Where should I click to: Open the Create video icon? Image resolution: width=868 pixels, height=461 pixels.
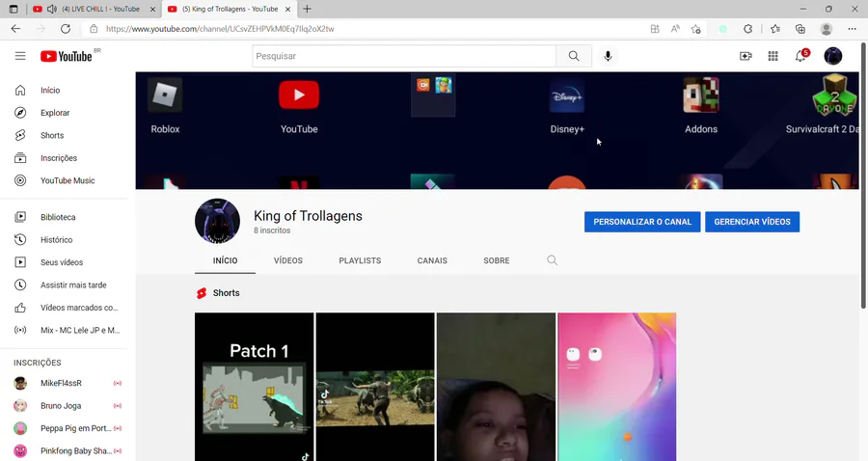(x=746, y=56)
